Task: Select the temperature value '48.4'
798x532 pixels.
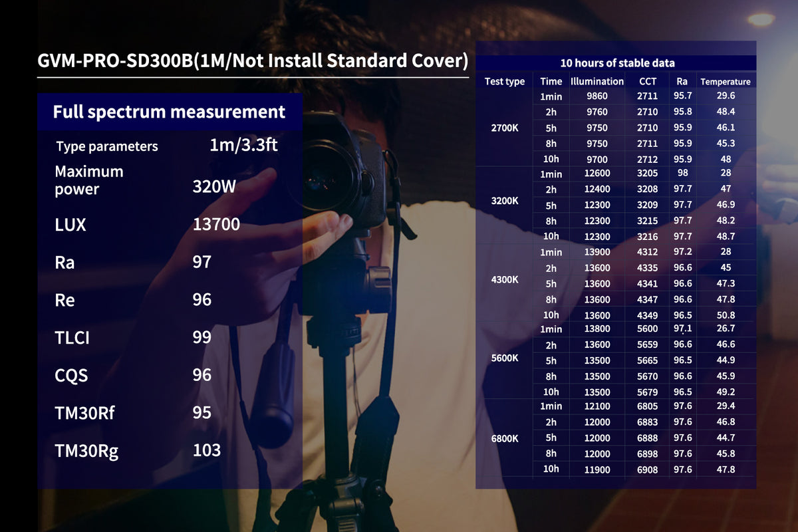Action: pos(726,112)
